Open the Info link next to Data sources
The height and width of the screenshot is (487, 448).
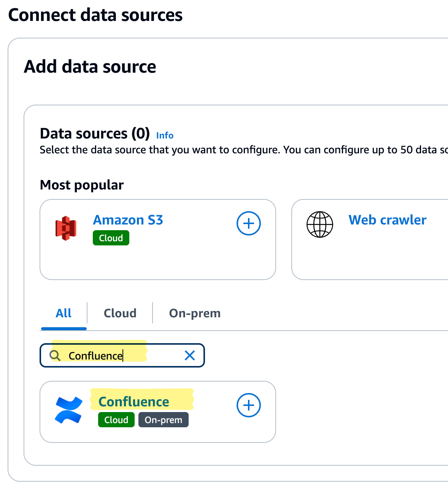click(x=164, y=135)
